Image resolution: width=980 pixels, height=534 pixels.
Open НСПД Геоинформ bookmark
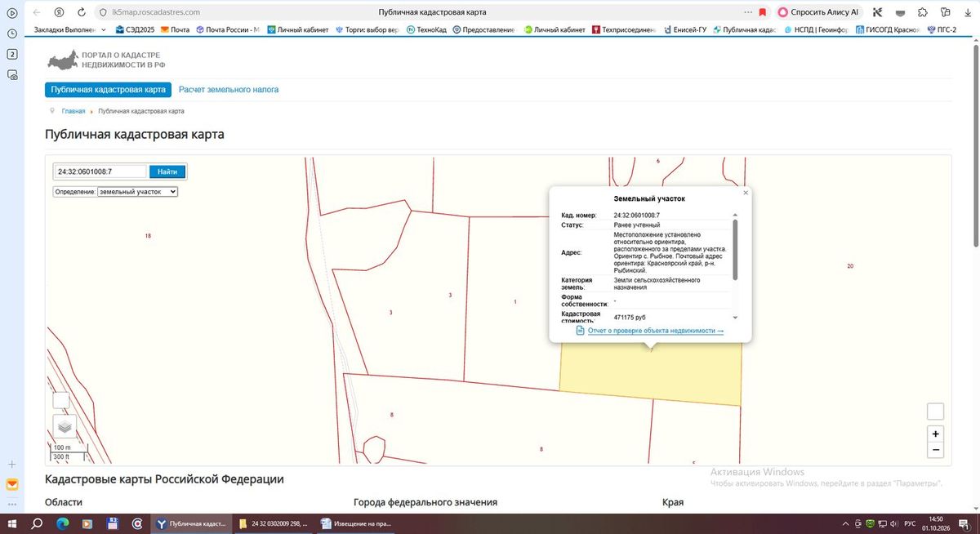pos(816,30)
